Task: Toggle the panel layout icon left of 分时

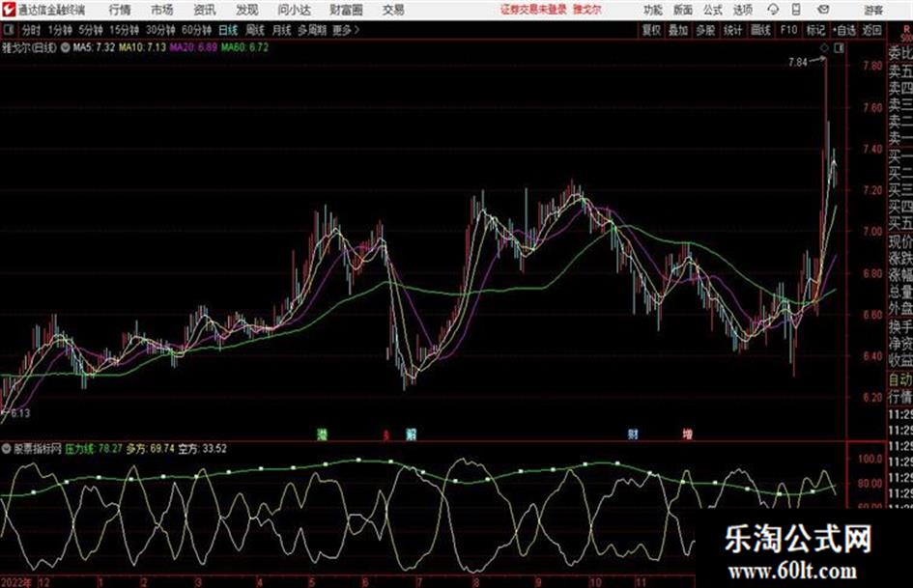Action: click(9, 30)
